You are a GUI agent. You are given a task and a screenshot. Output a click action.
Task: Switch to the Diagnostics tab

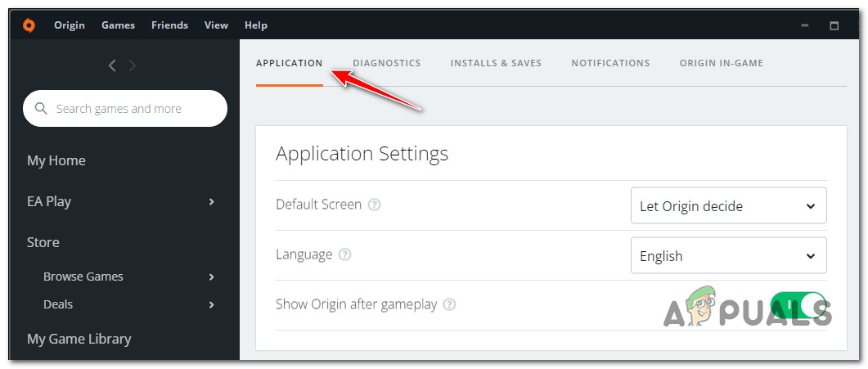click(387, 63)
